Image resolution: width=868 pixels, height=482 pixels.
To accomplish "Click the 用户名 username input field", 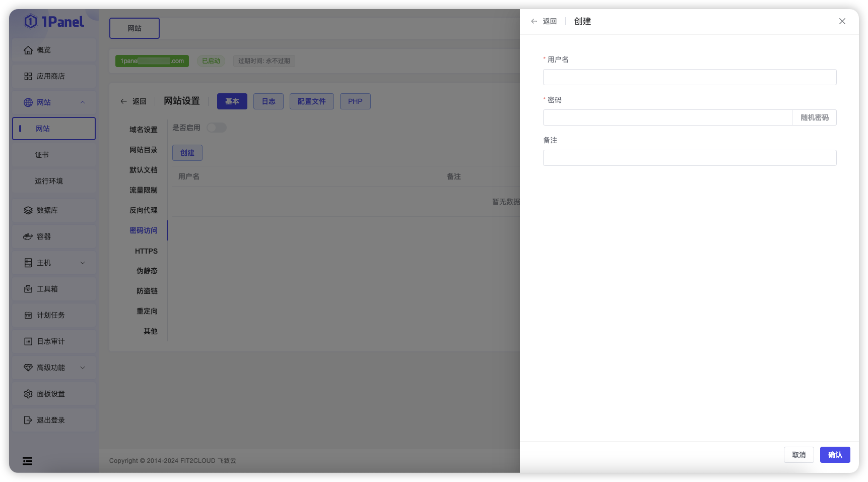I will click(x=689, y=77).
